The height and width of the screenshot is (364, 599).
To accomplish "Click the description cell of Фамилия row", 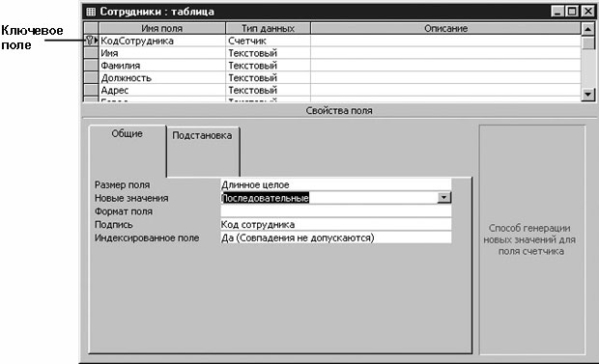I will coord(445,66).
